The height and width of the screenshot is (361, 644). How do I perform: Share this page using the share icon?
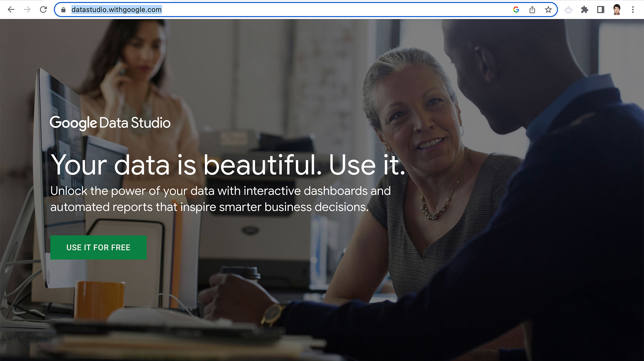click(x=532, y=10)
